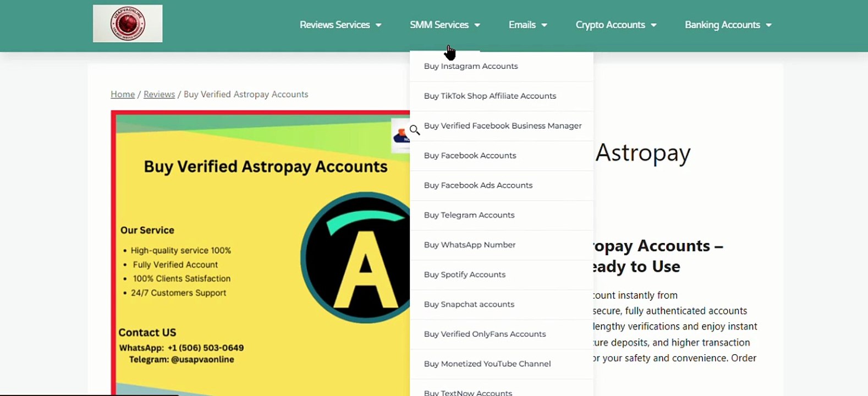This screenshot has height=396, width=868.
Task: Click the Astropay product title heading
Action: tap(642, 153)
